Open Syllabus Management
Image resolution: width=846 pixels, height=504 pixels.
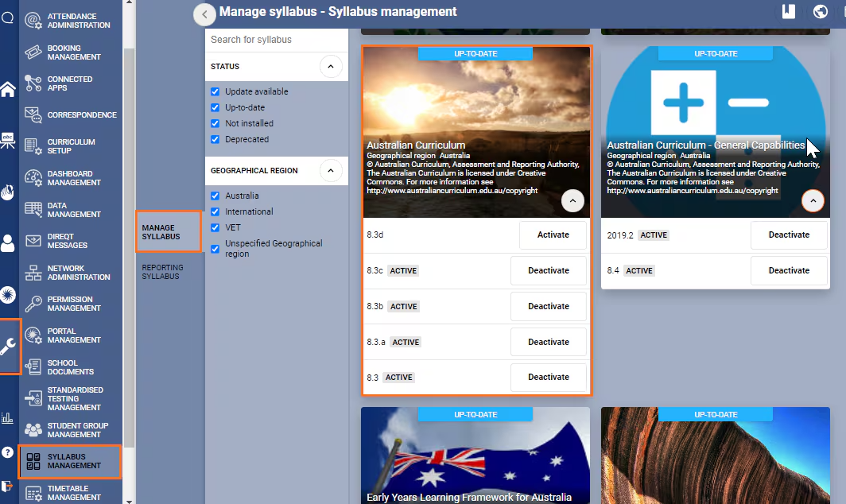point(70,461)
